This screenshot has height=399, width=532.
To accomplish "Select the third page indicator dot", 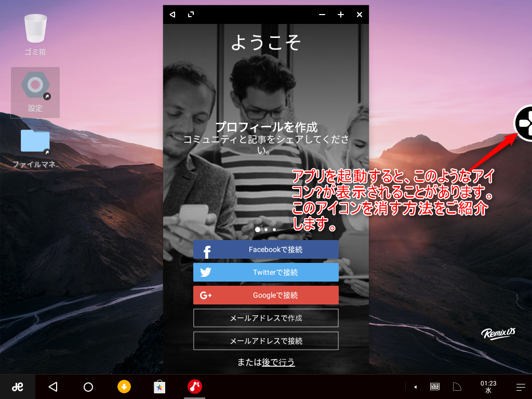I will 274,230.
